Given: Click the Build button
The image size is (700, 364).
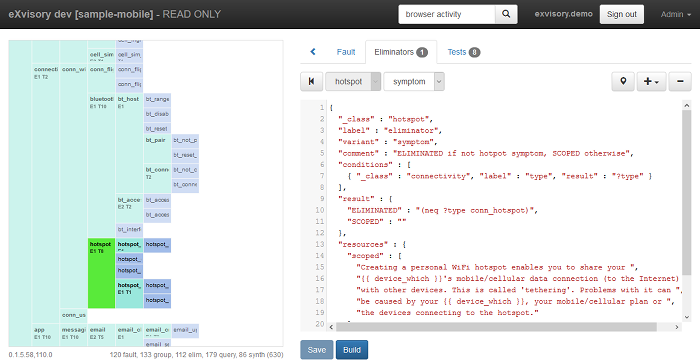Looking at the screenshot, I should [x=352, y=350].
